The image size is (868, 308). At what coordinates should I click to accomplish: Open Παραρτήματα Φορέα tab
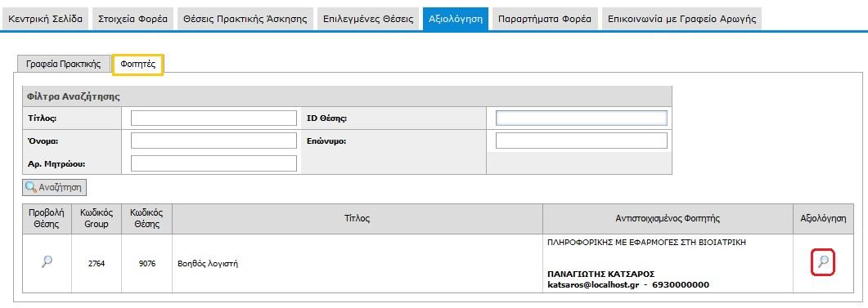click(x=545, y=19)
